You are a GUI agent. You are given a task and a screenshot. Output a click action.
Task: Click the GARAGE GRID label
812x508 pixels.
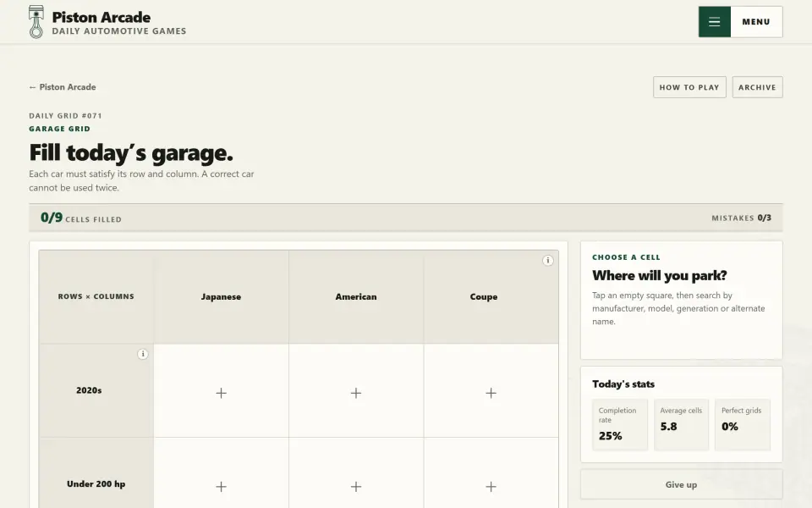tap(59, 129)
